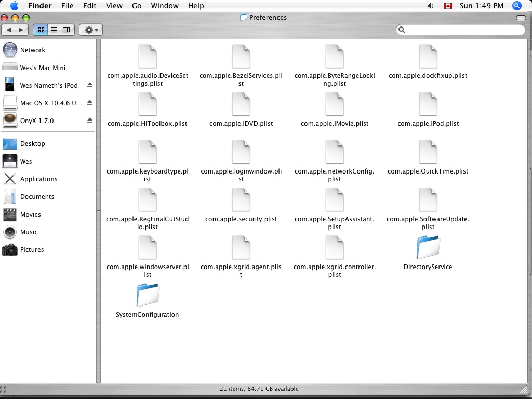
Task: Open the Finder menu
Action: [x=39, y=6]
